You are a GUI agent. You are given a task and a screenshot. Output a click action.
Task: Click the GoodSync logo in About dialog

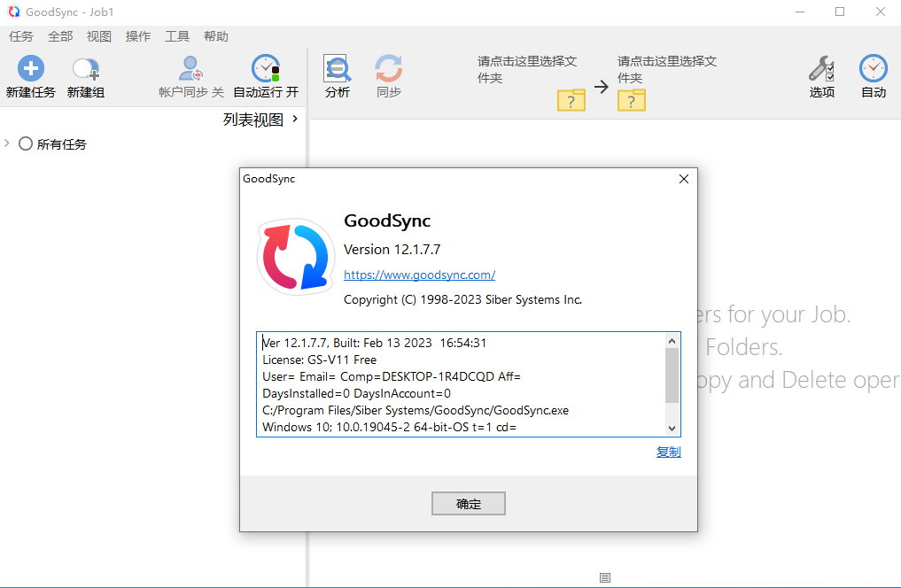point(296,256)
